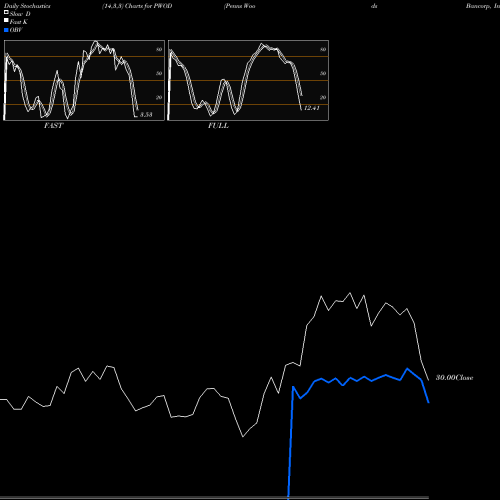
Task: Click the 80 axis label in the FULL chart
Action: [x=323, y=49]
